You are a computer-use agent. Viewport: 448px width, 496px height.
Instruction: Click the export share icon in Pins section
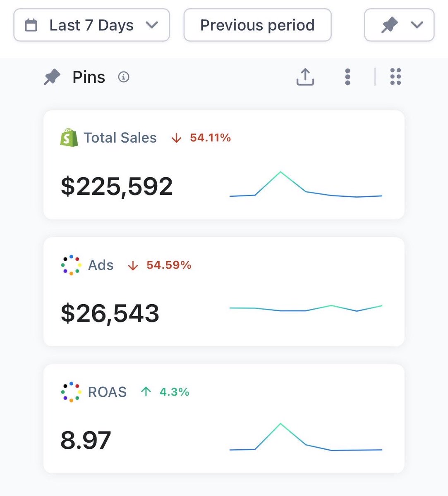click(305, 77)
